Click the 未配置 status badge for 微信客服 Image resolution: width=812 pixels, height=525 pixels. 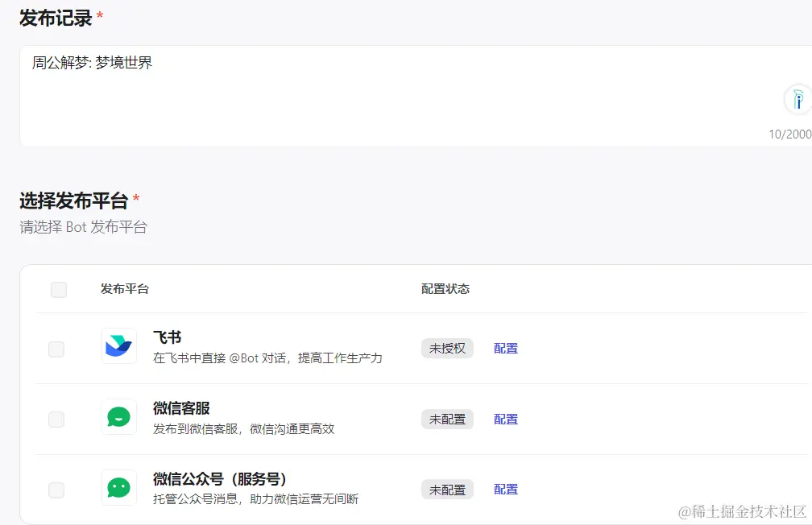click(447, 420)
